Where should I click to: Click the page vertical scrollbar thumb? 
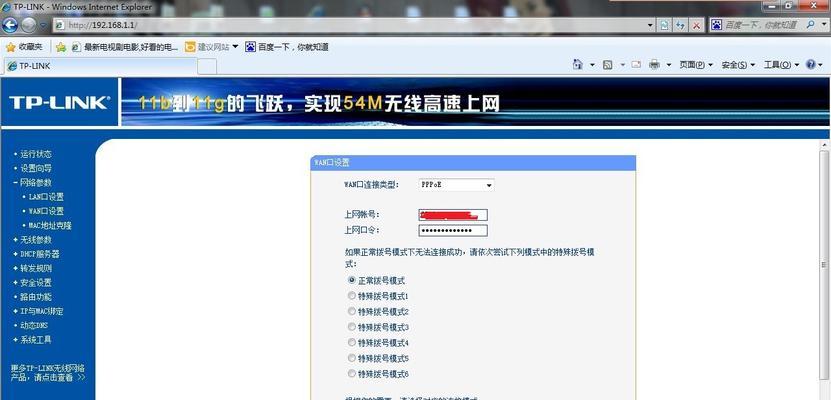(824, 265)
